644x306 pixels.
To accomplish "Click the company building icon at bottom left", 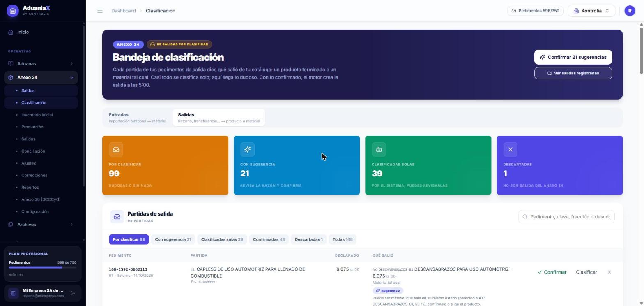I will tap(13, 293).
